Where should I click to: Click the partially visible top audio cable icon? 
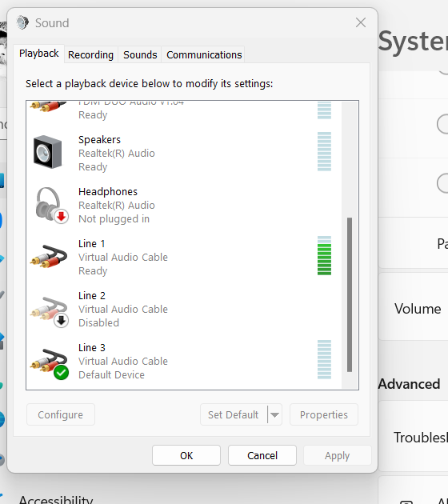click(48, 106)
